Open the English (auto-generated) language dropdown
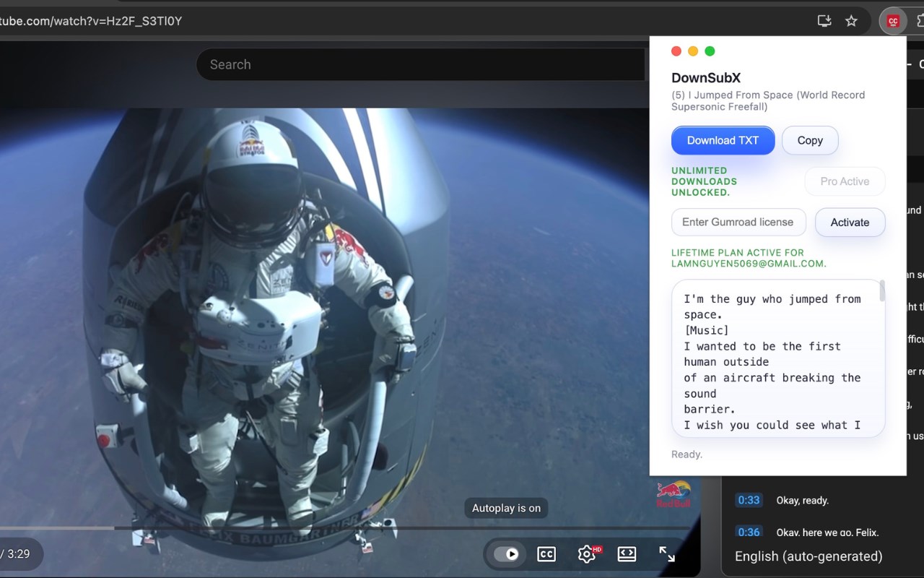This screenshot has width=924, height=578. coord(808,556)
